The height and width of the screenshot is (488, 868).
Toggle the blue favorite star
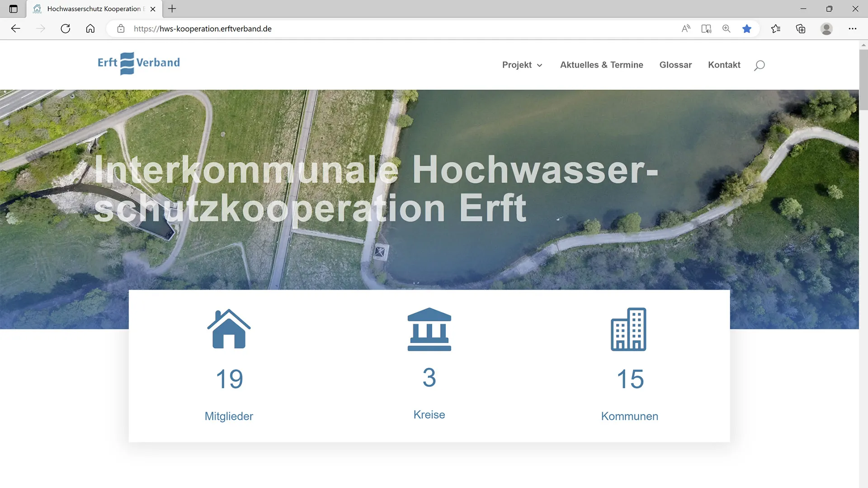[x=747, y=29]
